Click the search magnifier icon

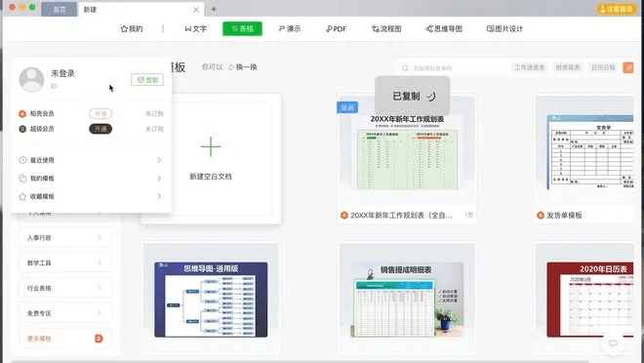pos(405,67)
